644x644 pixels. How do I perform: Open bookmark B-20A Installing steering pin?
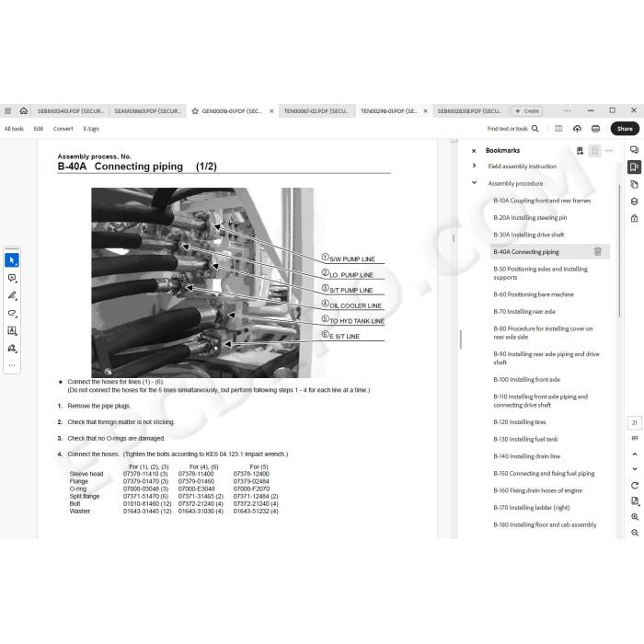click(x=530, y=217)
